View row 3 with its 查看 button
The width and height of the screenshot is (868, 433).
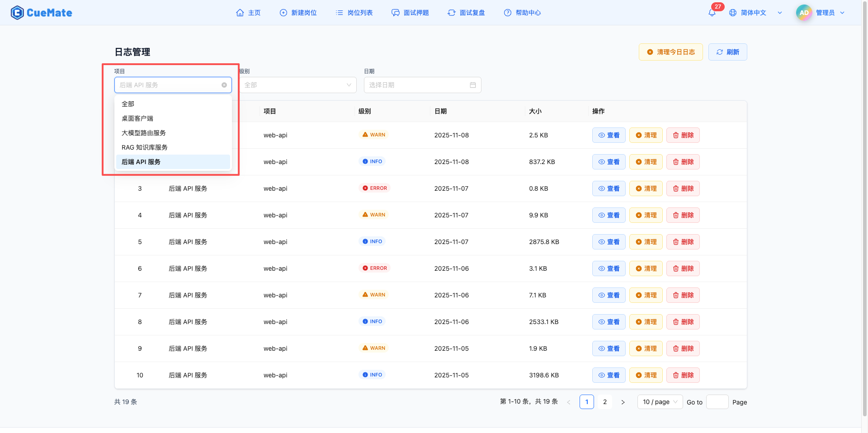609,188
